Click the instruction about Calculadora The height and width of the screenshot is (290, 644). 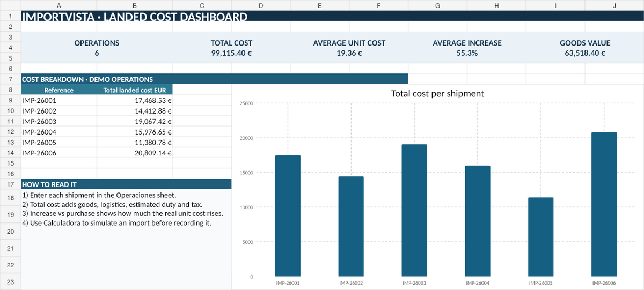116,223
